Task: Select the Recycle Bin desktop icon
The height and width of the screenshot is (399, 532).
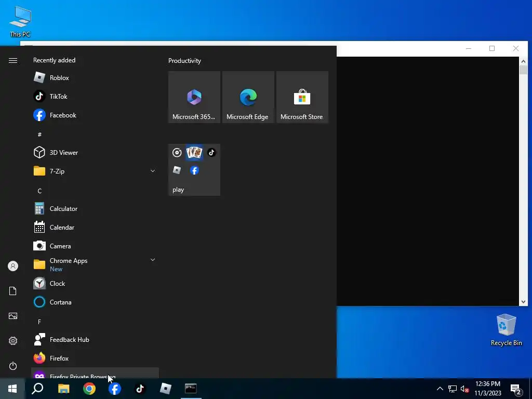Action: tap(506, 330)
